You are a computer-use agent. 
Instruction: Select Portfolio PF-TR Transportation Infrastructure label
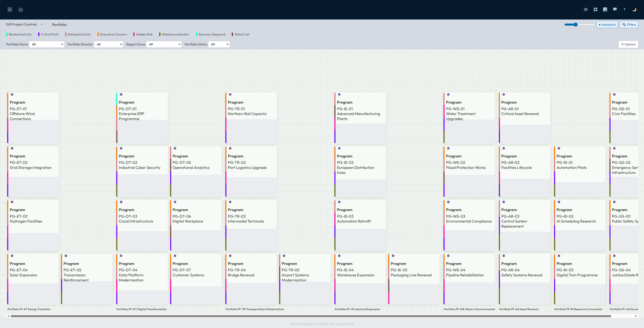(x=255, y=309)
